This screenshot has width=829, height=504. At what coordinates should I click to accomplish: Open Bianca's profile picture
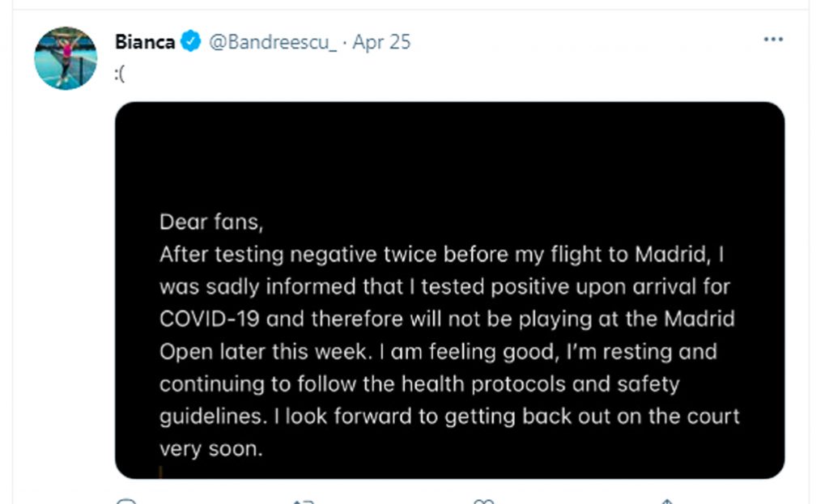tap(66, 58)
